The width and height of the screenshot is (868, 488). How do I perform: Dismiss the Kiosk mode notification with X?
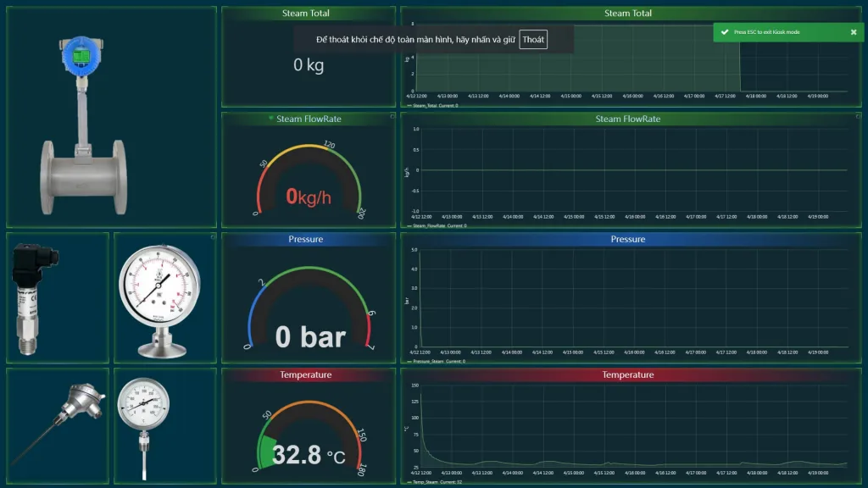pyautogui.click(x=854, y=32)
